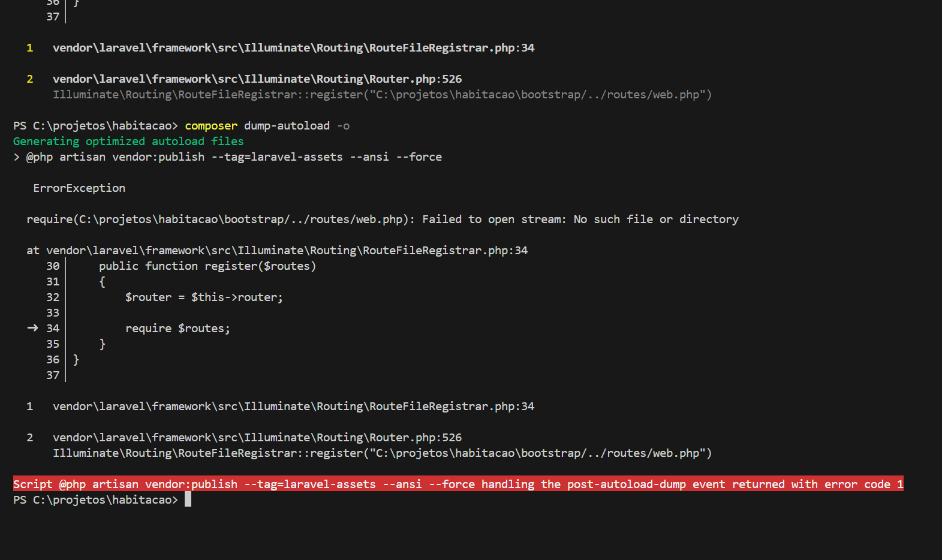The image size is (942, 560).
Task: Click the dimmed gray RouteFileRegistrar::register line
Action: [x=381, y=95]
